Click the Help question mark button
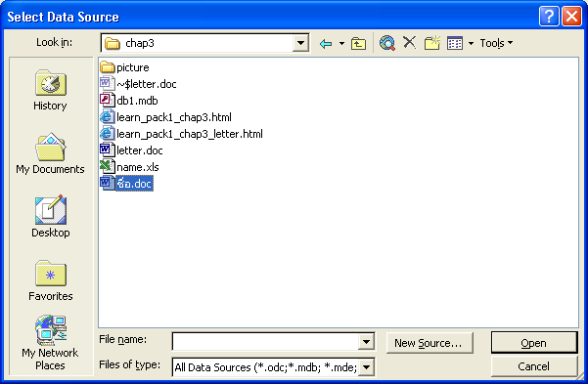588x384 pixels. 549,17
